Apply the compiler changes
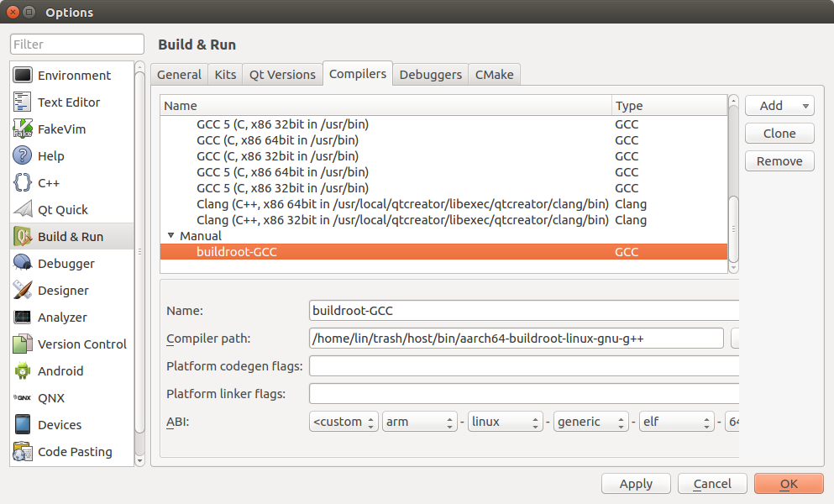834x504 pixels. point(636,483)
